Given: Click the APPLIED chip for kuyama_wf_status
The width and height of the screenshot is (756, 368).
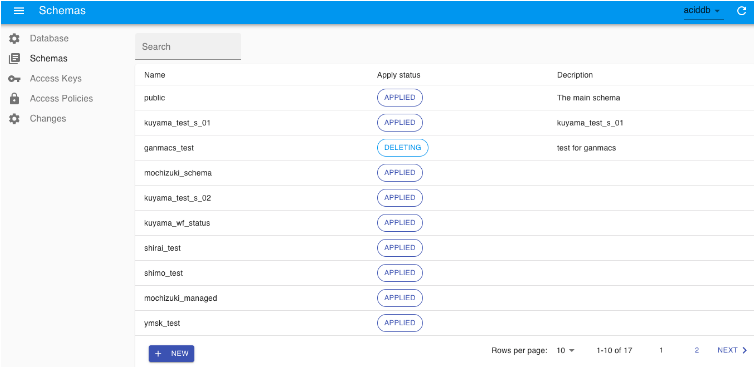Looking at the screenshot, I should pyautogui.click(x=400, y=223).
